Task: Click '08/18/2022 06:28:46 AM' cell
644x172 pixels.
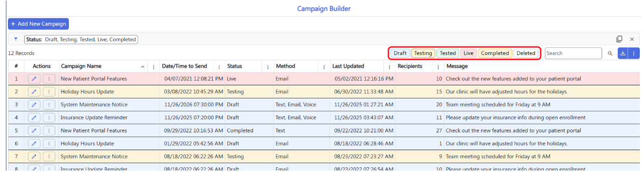Action: pyautogui.click(x=364, y=144)
